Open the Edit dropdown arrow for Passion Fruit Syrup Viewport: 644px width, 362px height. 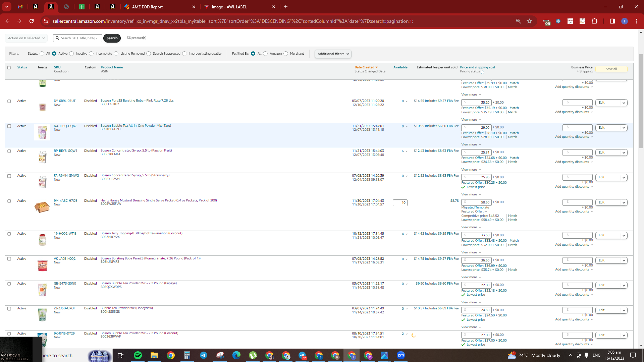coord(624,153)
